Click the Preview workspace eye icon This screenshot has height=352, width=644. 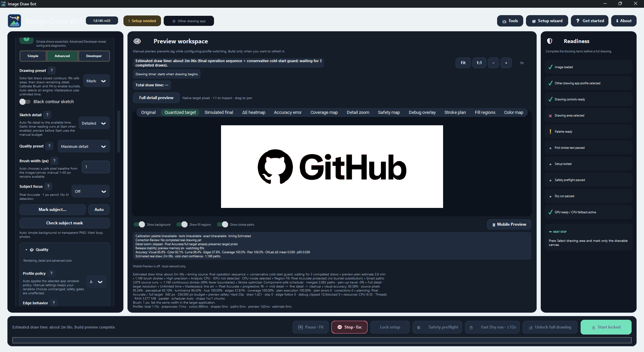click(x=137, y=41)
